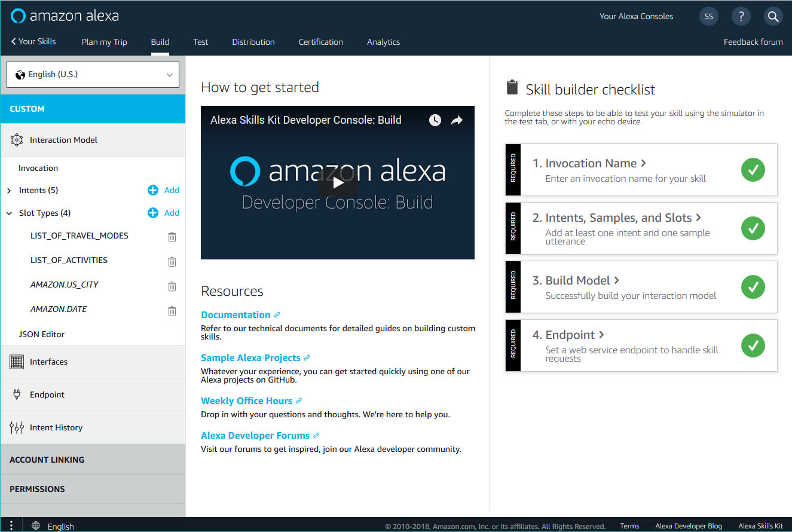Delete the LIST_OF_ACTIVITIES slot type
The height and width of the screenshot is (532, 792).
(172, 261)
